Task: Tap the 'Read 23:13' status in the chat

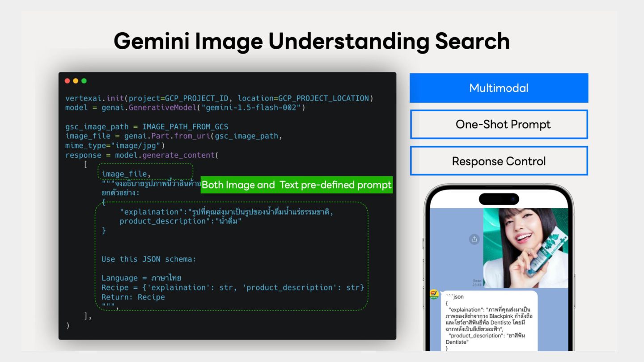Action: pos(477,283)
